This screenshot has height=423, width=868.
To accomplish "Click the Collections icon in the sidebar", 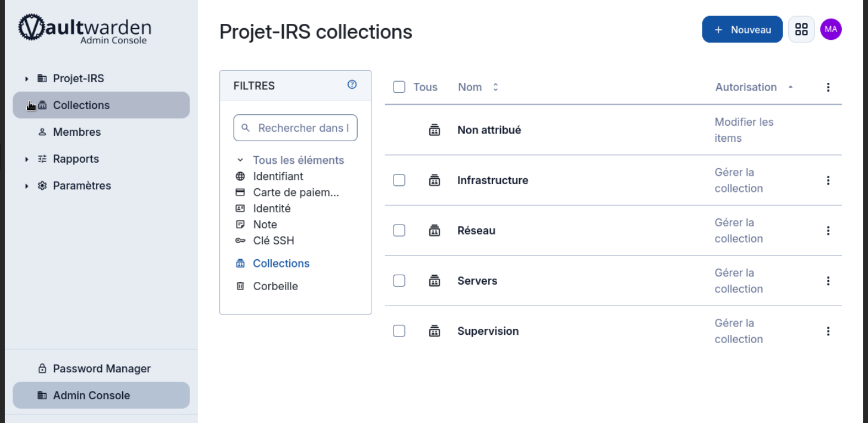I will (x=42, y=105).
